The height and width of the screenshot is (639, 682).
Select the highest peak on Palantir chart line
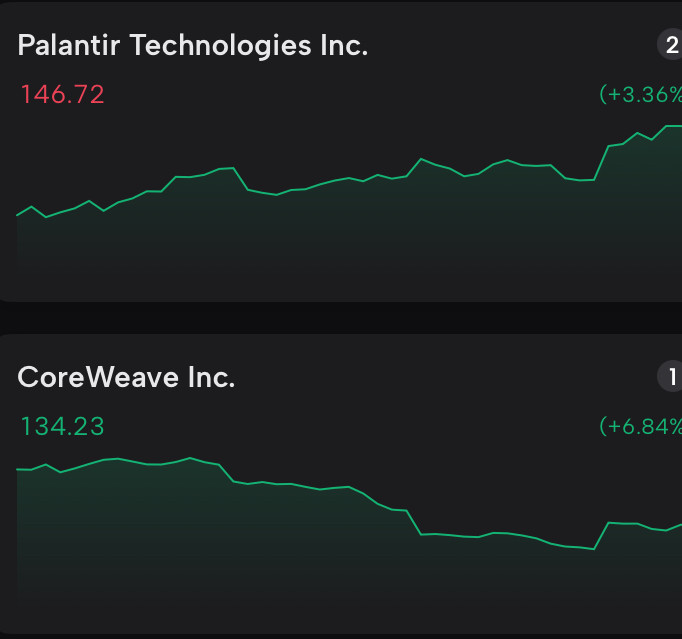click(668, 127)
